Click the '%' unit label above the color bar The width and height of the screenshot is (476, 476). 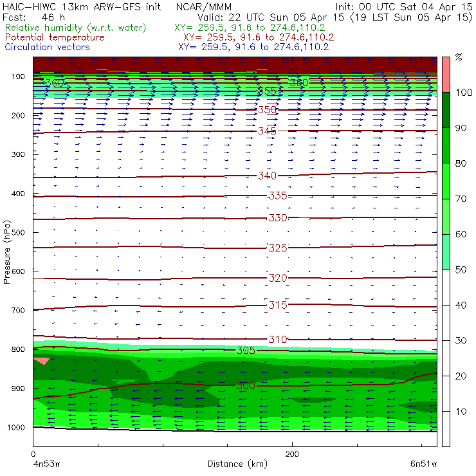pos(459,57)
